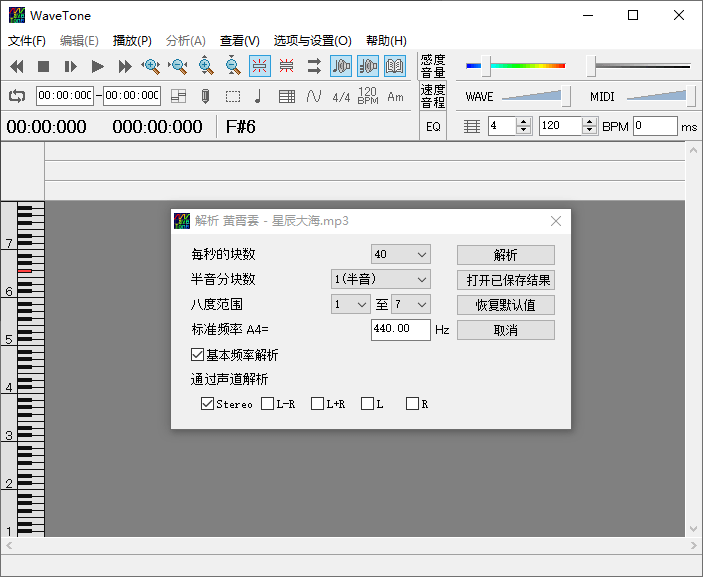
Task: Click the WAVE volume slider
Action: coord(534,96)
